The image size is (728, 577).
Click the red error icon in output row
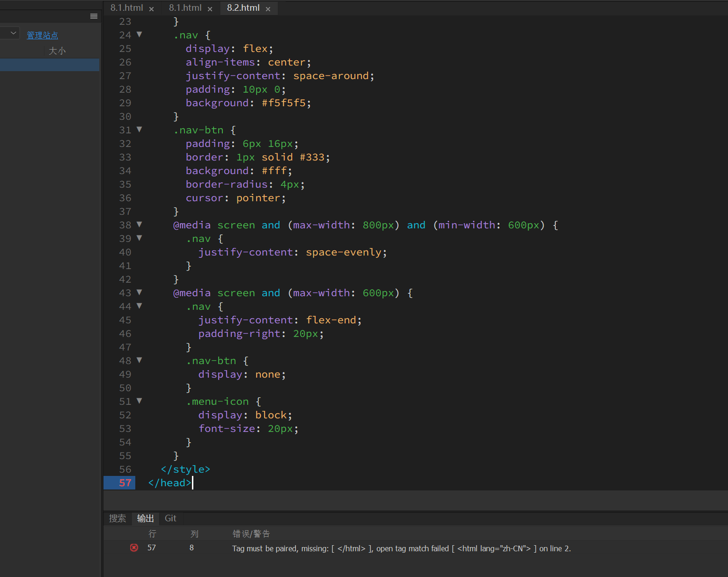coord(134,548)
